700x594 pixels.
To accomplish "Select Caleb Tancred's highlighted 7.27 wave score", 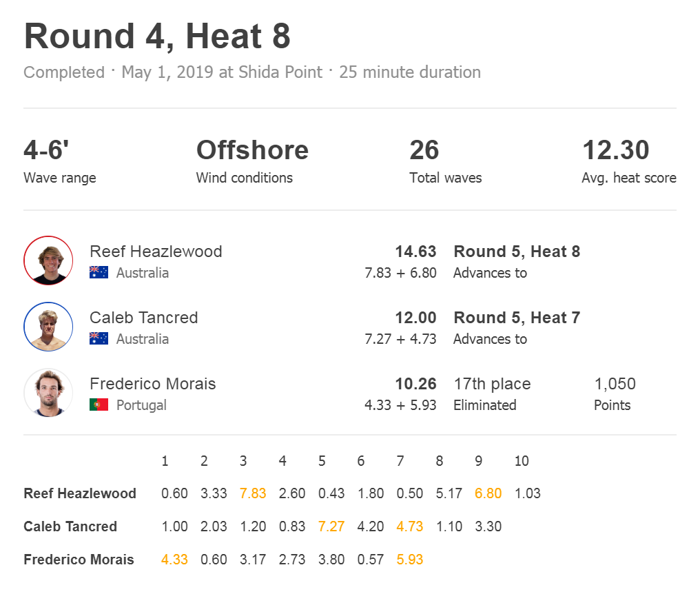I will pyautogui.click(x=331, y=526).
